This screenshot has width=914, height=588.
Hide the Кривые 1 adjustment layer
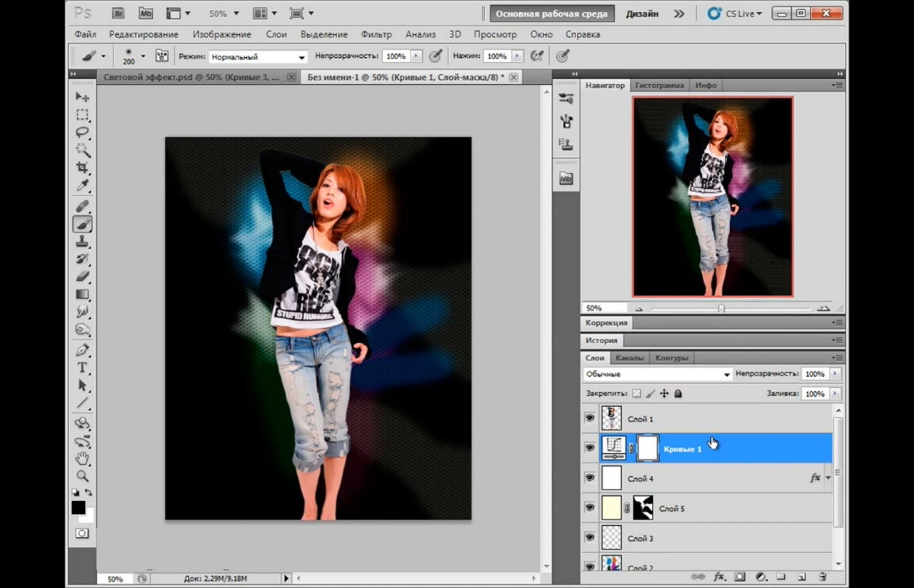(590, 448)
